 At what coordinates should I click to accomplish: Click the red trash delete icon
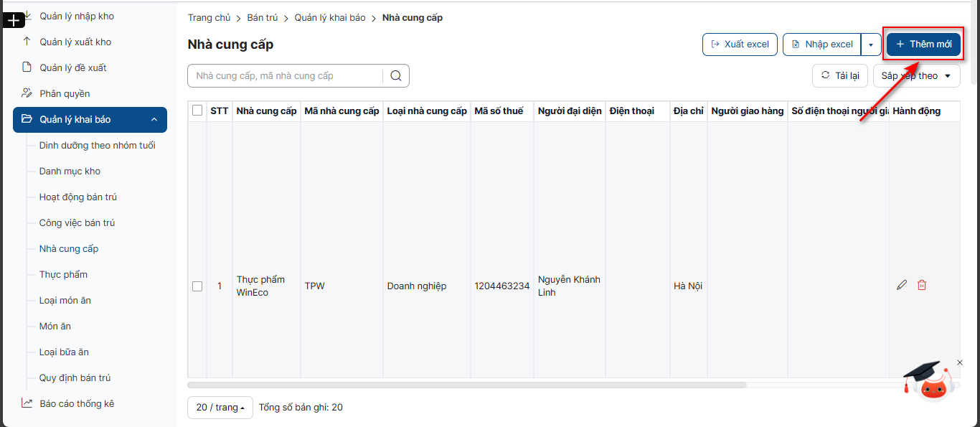(x=922, y=285)
